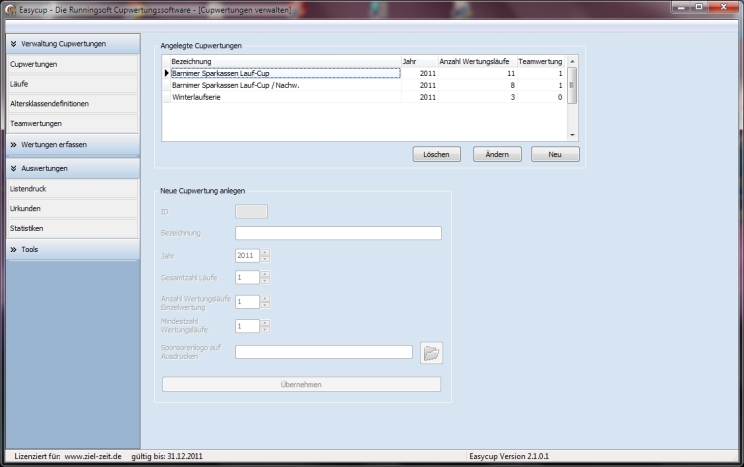Viewport: 744px width, 467px height.
Task: Click row indicator arrow of Barnimer Sparkassen Lauf-Cup
Action: pyautogui.click(x=166, y=73)
